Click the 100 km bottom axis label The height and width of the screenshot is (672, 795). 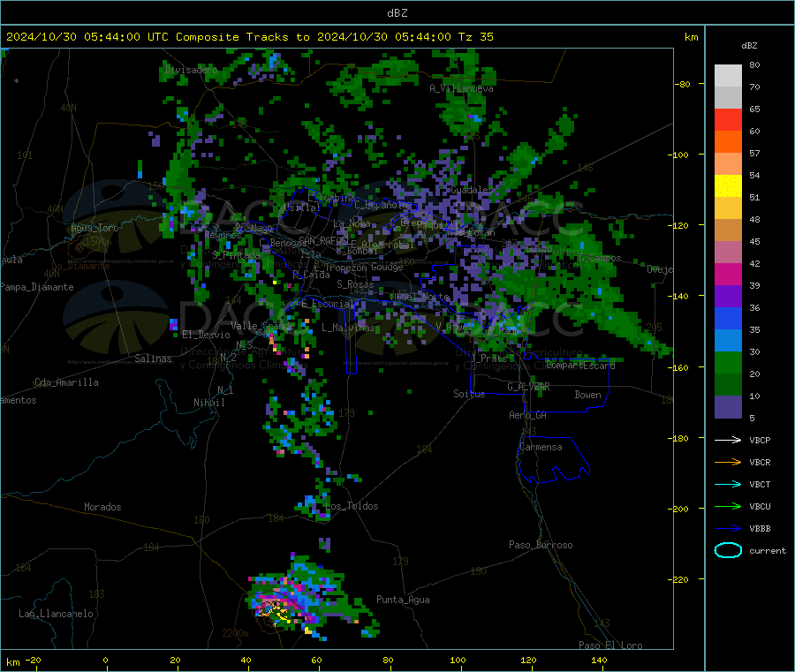pyautogui.click(x=458, y=660)
